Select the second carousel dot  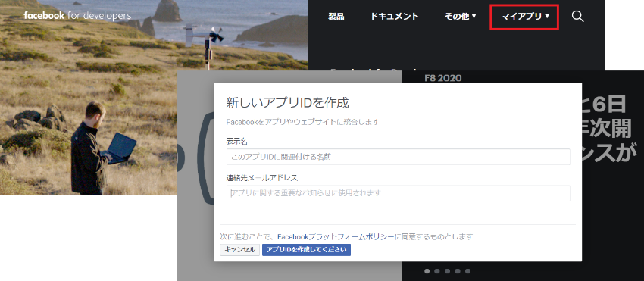(x=437, y=271)
